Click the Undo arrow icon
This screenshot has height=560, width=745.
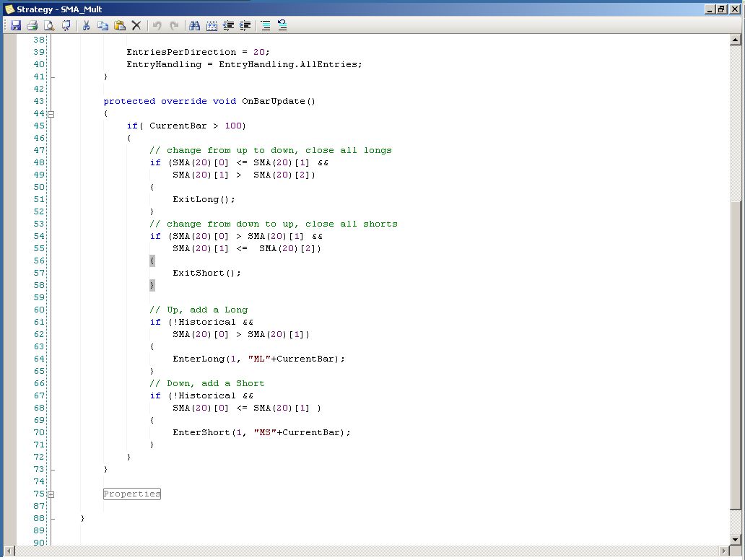tap(157, 26)
